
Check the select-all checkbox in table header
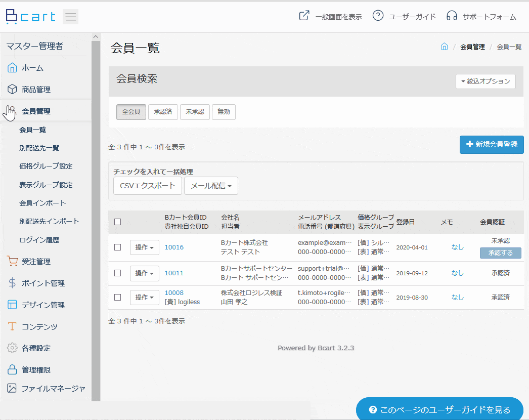[117, 222]
